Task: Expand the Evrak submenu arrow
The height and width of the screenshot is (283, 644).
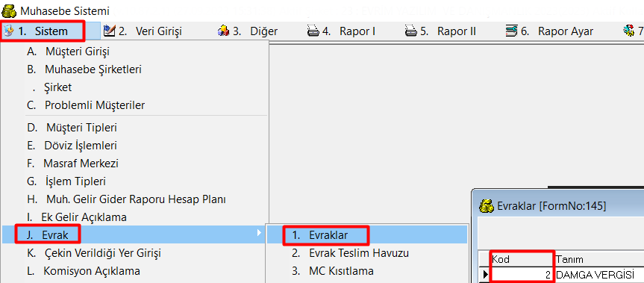Action: coord(259,234)
